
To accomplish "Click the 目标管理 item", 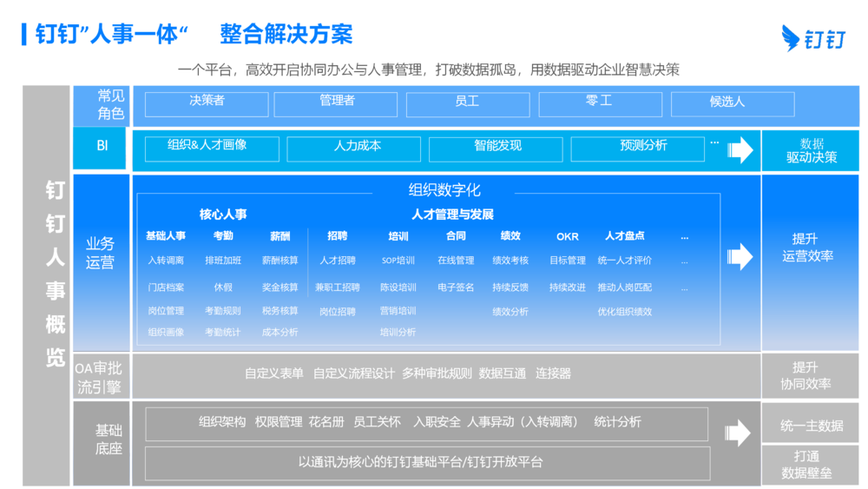I will (x=568, y=261).
